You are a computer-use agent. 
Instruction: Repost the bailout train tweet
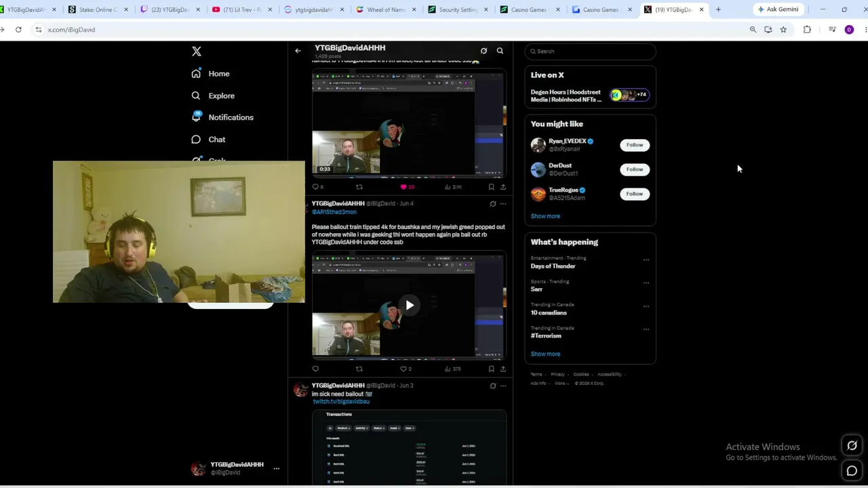359,369
